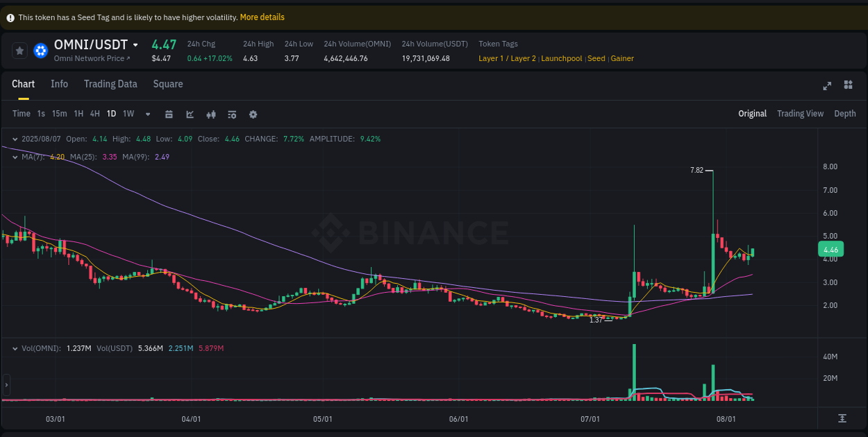Open the indicators list icon
This screenshot has width=868, height=437.
[x=232, y=113]
